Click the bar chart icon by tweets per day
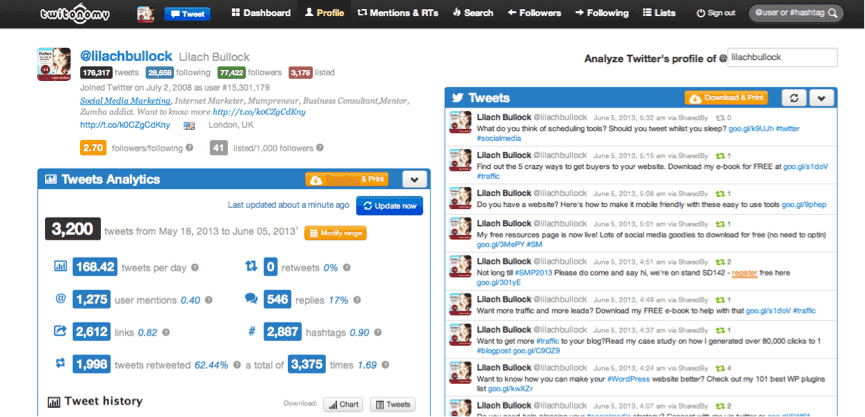 (x=60, y=266)
